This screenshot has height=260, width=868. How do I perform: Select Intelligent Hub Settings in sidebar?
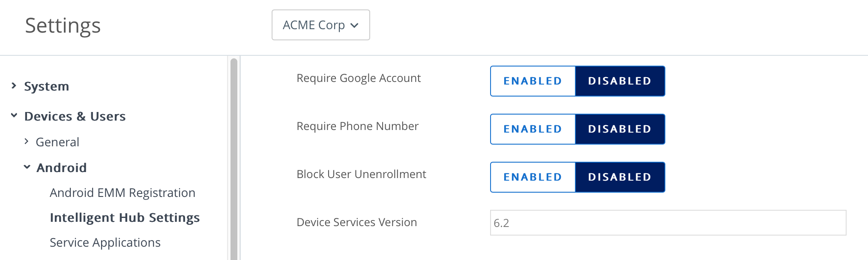125,218
